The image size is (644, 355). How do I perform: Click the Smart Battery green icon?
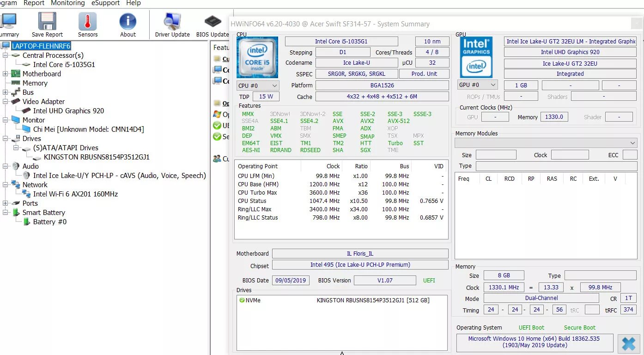point(16,213)
